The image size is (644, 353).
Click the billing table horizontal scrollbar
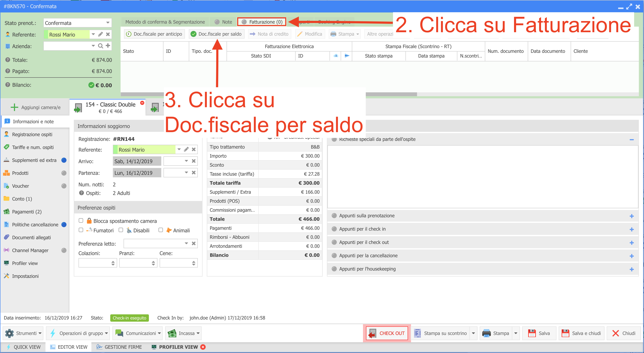[269, 94]
